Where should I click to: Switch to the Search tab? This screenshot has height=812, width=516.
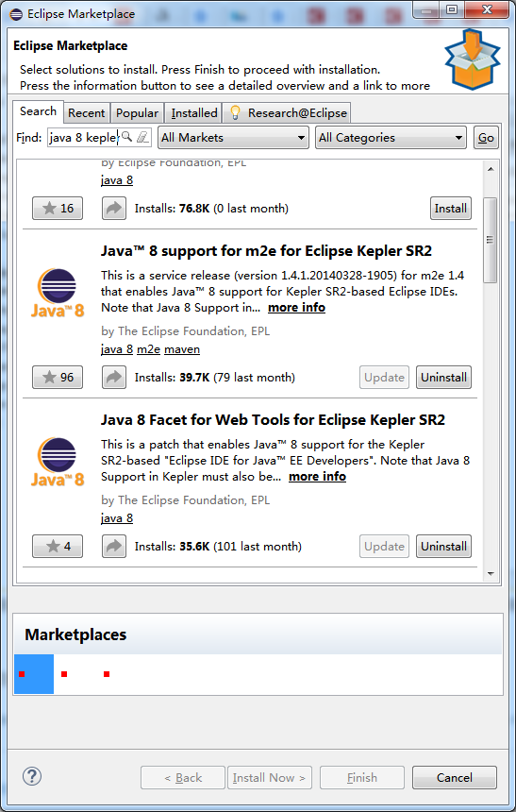[x=38, y=111]
